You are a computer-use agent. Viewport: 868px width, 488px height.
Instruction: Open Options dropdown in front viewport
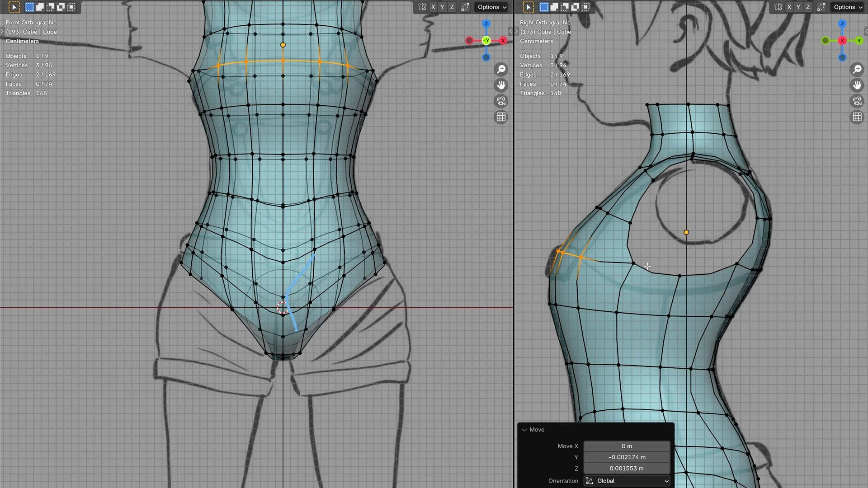pyautogui.click(x=492, y=7)
